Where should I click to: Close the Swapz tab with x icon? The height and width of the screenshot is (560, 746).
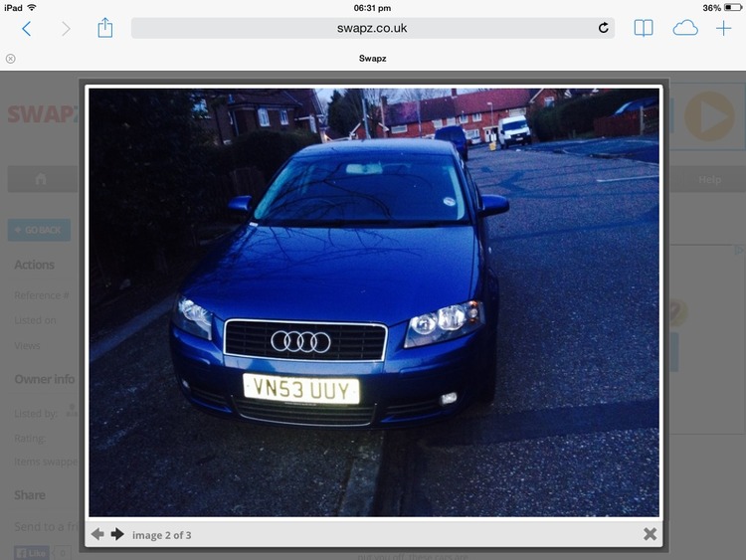[11, 59]
